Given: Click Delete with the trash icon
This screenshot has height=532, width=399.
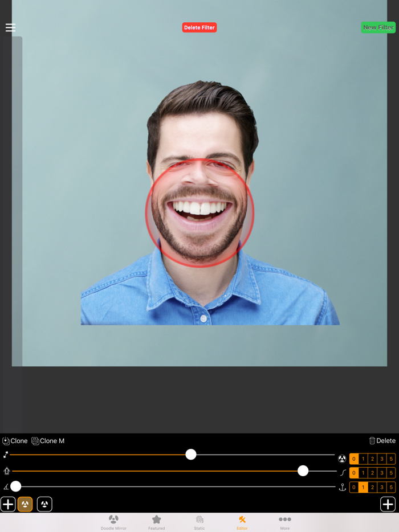Looking at the screenshot, I should click(382, 441).
